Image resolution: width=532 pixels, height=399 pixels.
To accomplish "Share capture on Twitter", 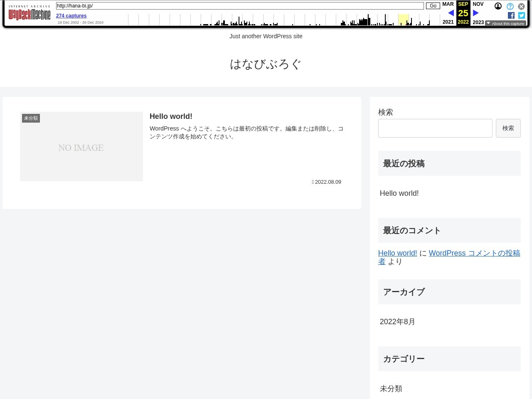I will 521,15.
